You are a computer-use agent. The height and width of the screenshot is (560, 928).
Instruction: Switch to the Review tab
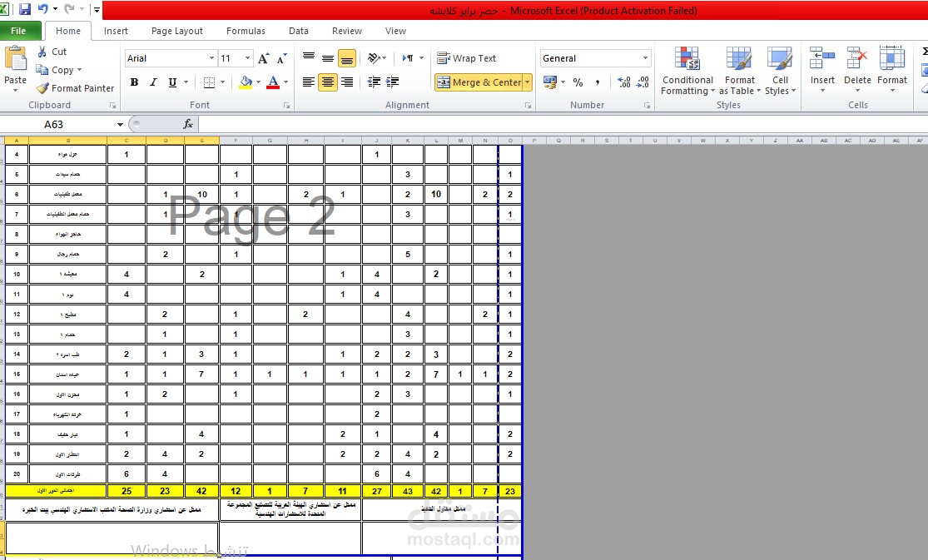coord(347,31)
